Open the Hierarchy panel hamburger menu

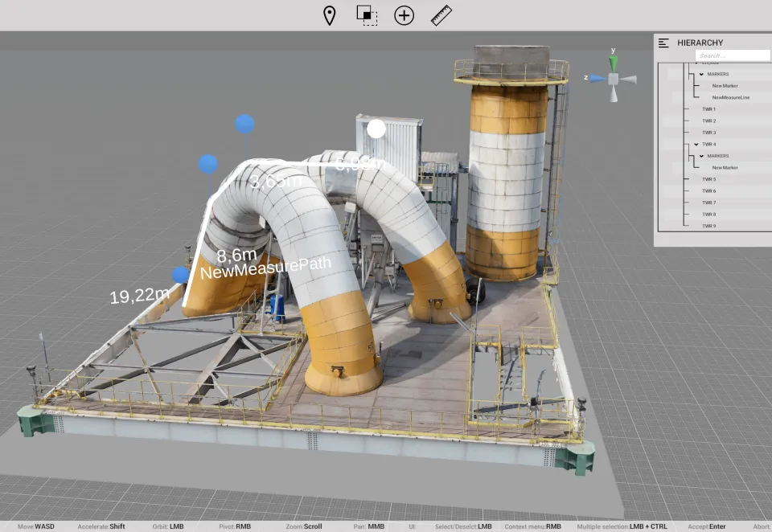coord(663,43)
